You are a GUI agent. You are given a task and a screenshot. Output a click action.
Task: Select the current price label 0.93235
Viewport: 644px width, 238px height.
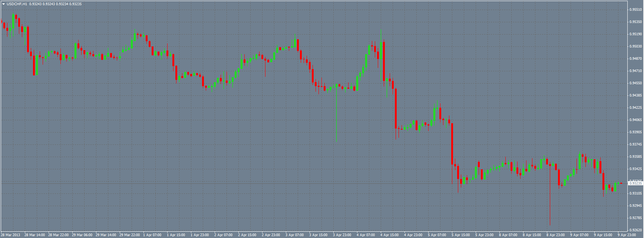click(x=636, y=183)
